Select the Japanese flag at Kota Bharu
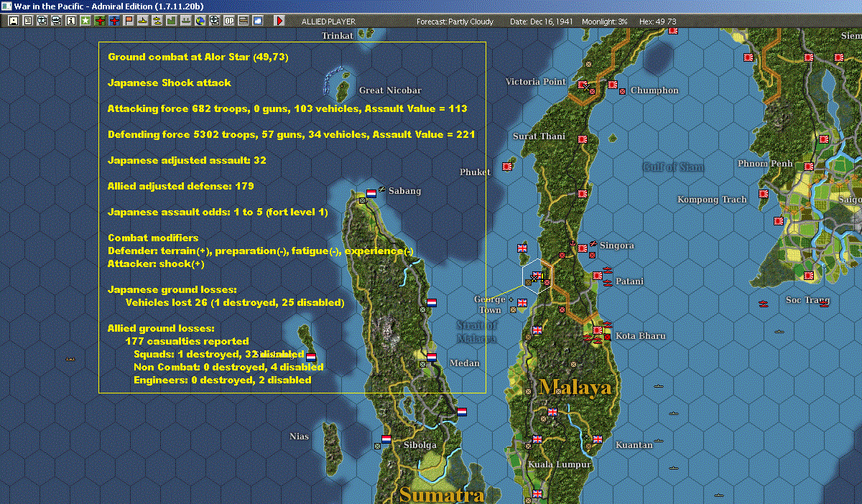The width and height of the screenshot is (862, 504). (x=597, y=331)
